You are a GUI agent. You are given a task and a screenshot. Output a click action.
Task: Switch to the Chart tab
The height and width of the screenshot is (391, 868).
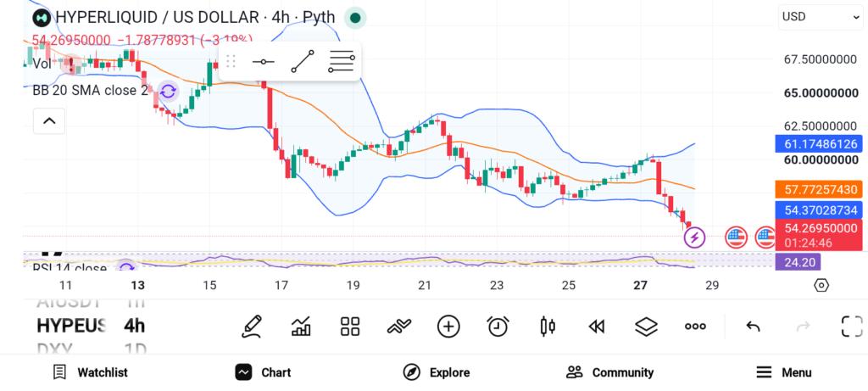tap(263, 372)
